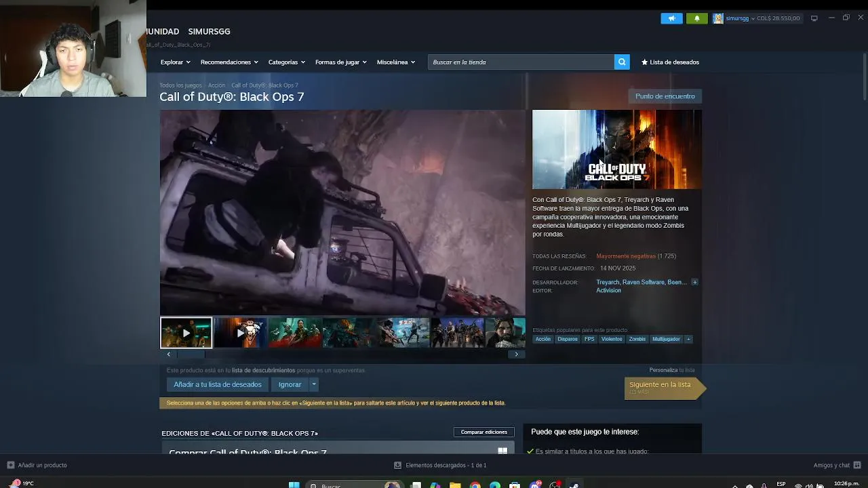
Task: View the seventh partially visible screenshot thumbnail
Action: click(505, 333)
